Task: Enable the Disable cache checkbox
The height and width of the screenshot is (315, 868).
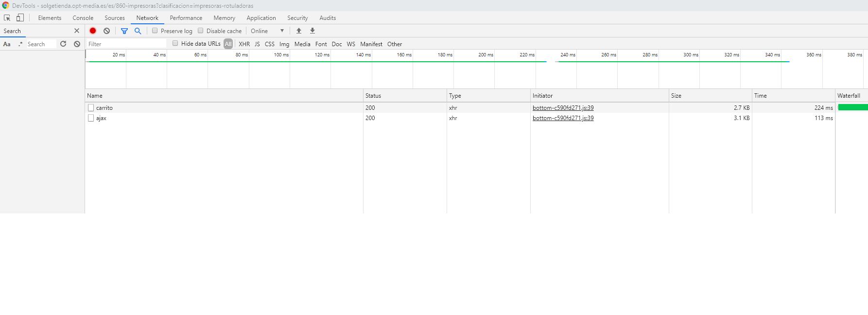Action: [x=201, y=31]
